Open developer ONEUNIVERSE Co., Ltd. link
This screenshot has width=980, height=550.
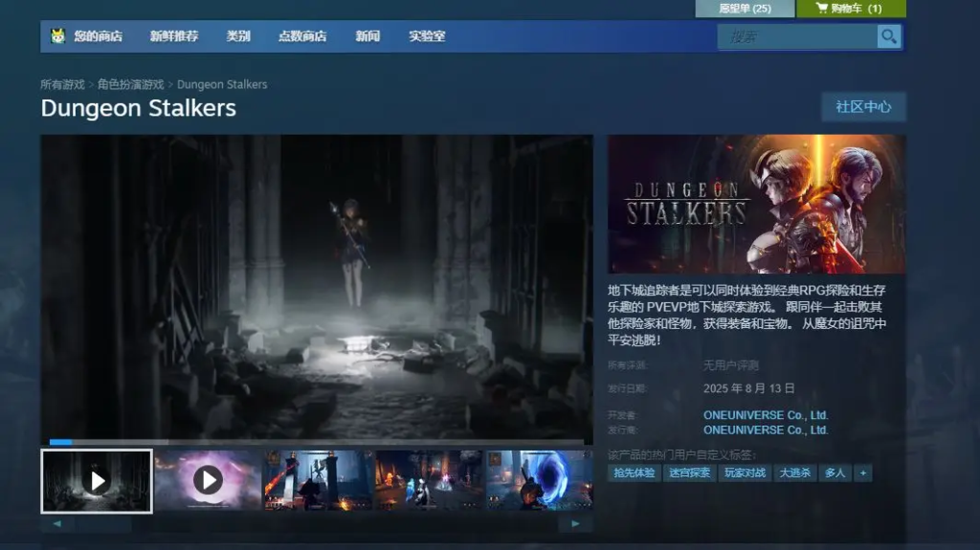[x=766, y=415]
